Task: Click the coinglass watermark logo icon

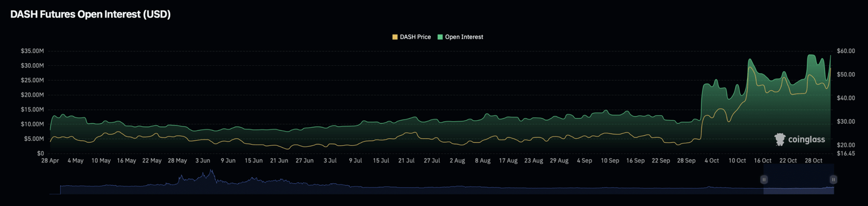Action: 780,140
